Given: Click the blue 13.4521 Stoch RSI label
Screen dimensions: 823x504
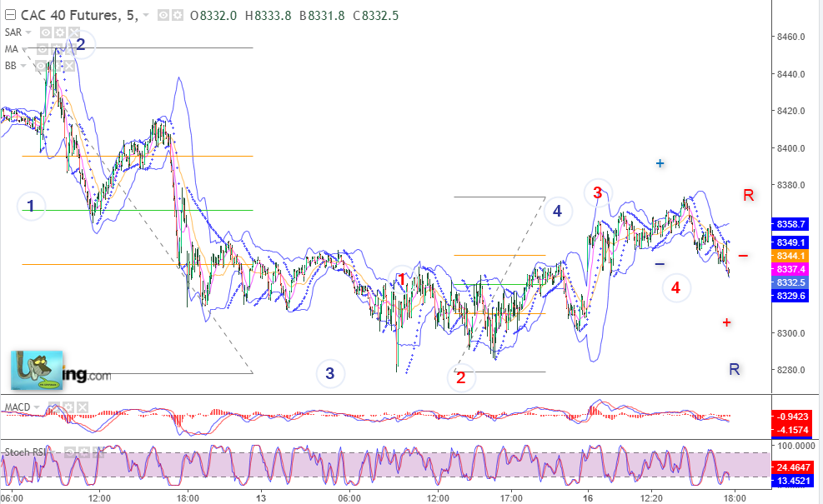Looking at the screenshot, I should (x=792, y=481).
